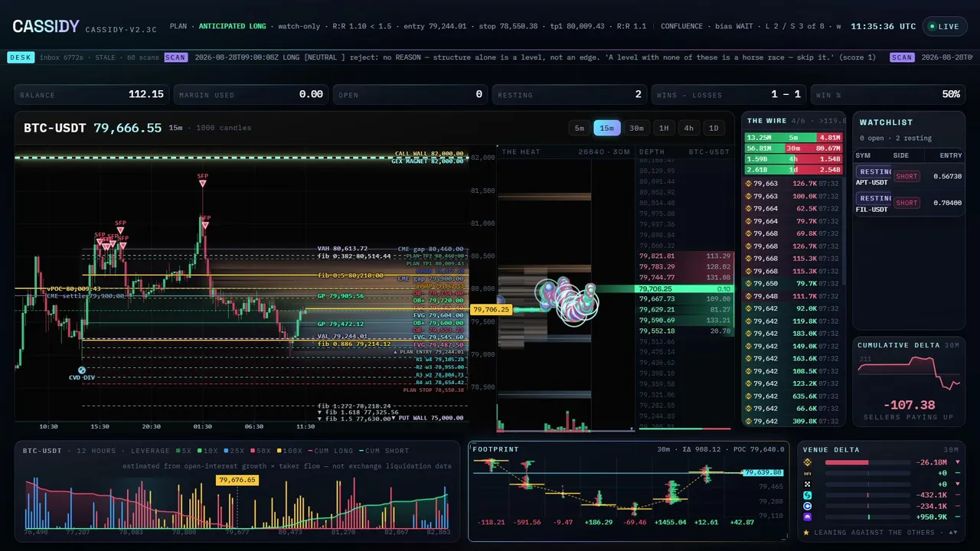Switch chart to 30m timeframe

click(636, 128)
